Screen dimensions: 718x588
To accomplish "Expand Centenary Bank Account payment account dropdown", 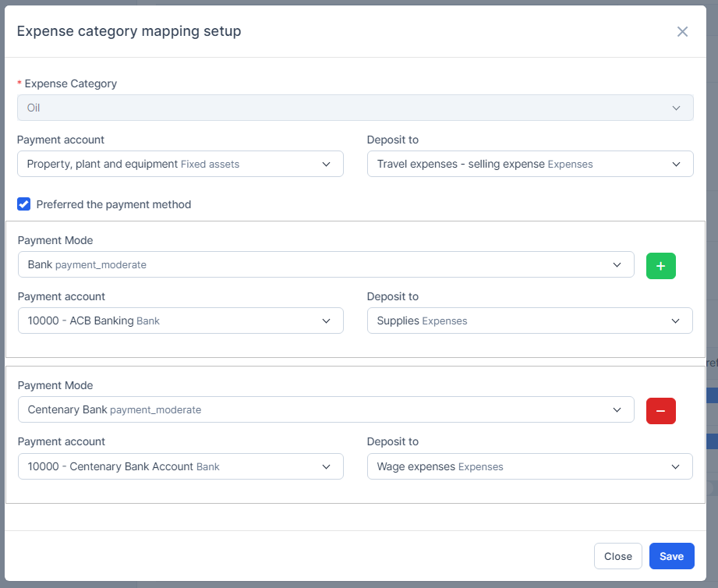I will pos(180,466).
